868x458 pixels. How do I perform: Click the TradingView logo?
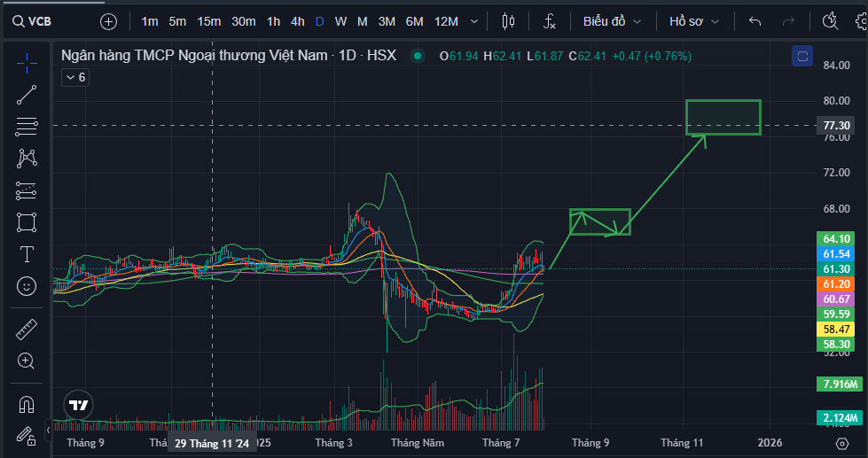(x=78, y=406)
